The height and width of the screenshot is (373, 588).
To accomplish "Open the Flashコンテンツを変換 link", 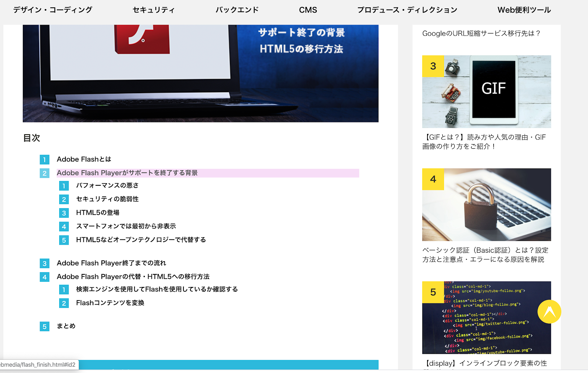I will coord(110,303).
